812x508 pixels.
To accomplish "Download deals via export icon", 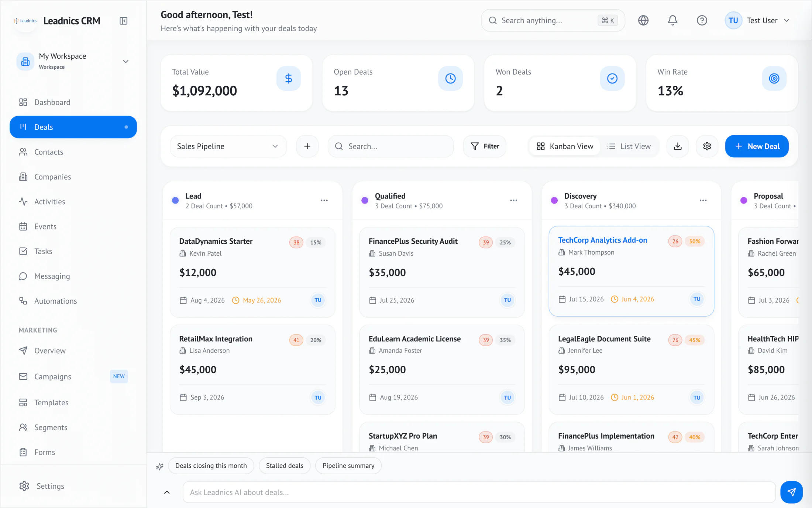I will [678, 146].
